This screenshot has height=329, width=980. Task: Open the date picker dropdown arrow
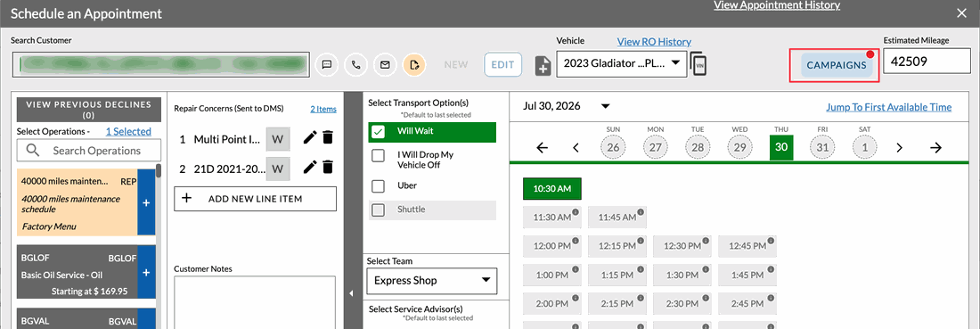click(605, 106)
